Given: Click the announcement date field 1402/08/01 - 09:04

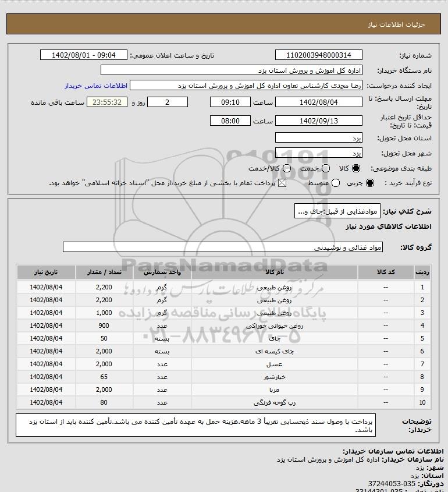Looking at the screenshot, I should pos(84,55).
